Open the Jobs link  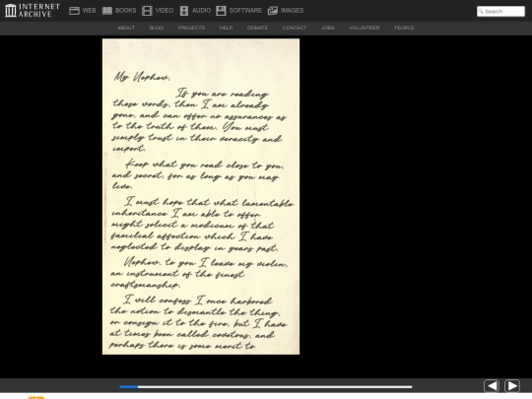[x=328, y=28]
